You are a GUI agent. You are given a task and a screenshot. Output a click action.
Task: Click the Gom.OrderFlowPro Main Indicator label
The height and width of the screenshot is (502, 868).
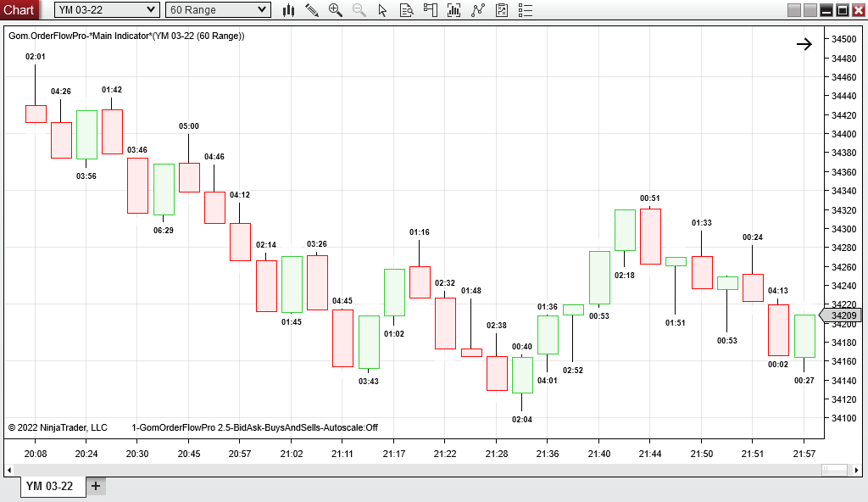tap(126, 36)
